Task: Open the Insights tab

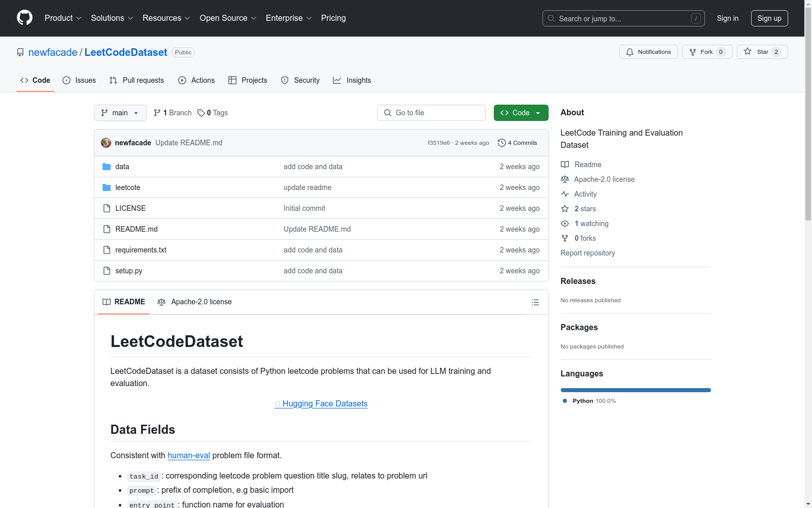Action: 352,80
